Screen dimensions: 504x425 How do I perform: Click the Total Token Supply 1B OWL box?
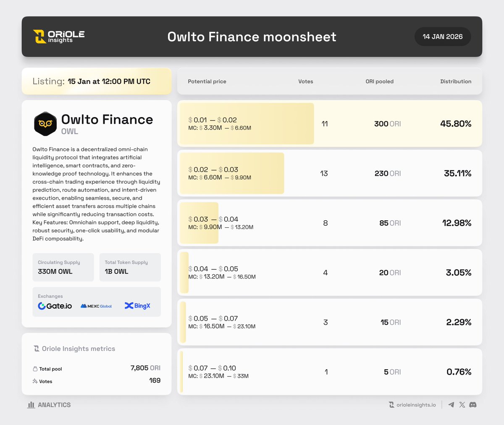(130, 267)
